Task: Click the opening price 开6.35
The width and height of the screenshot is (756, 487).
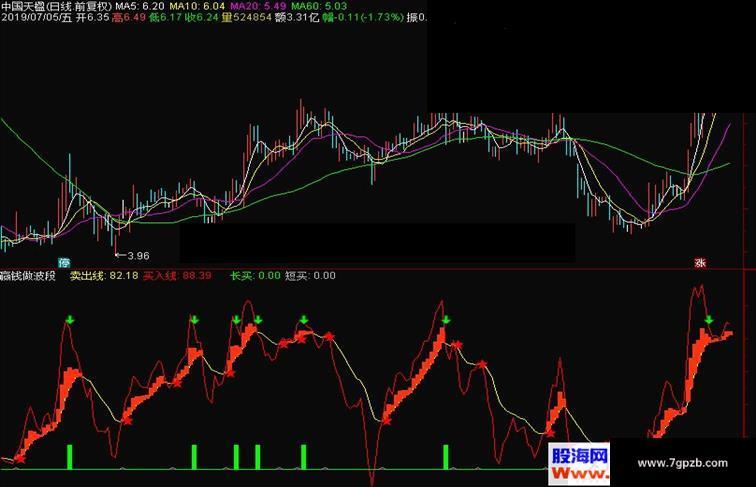Action: click(x=92, y=18)
